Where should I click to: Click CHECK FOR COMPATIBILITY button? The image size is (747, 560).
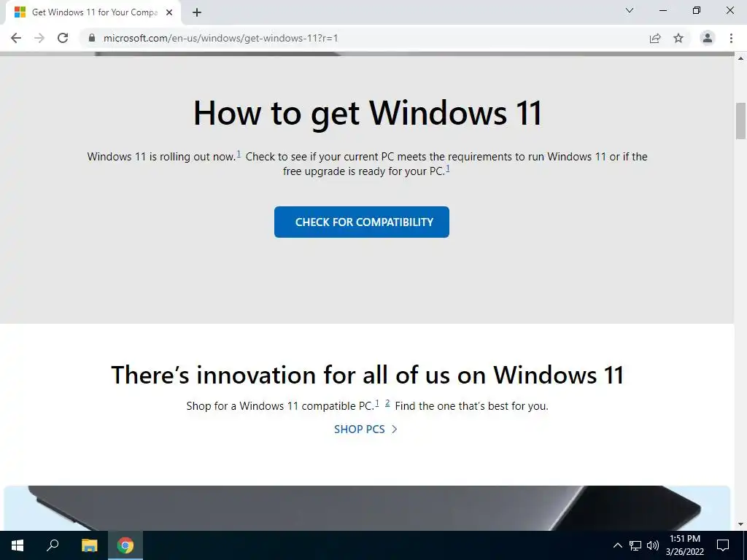pos(362,222)
